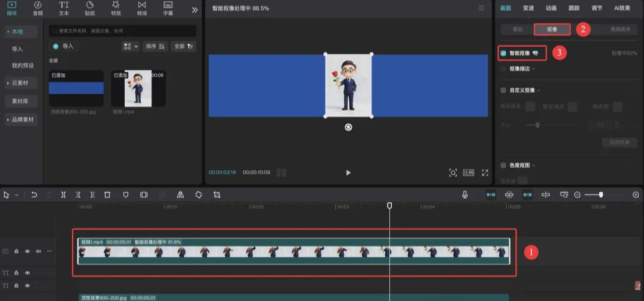This screenshot has width=644, height=301.
Task: Crop the clip with crop icon
Action: pyautogui.click(x=217, y=195)
